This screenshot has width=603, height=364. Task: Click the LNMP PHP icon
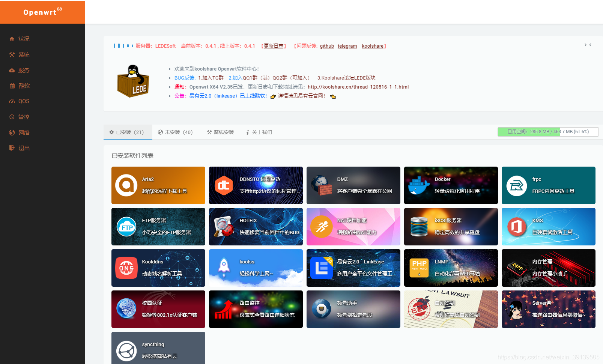pyautogui.click(x=419, y=268)
